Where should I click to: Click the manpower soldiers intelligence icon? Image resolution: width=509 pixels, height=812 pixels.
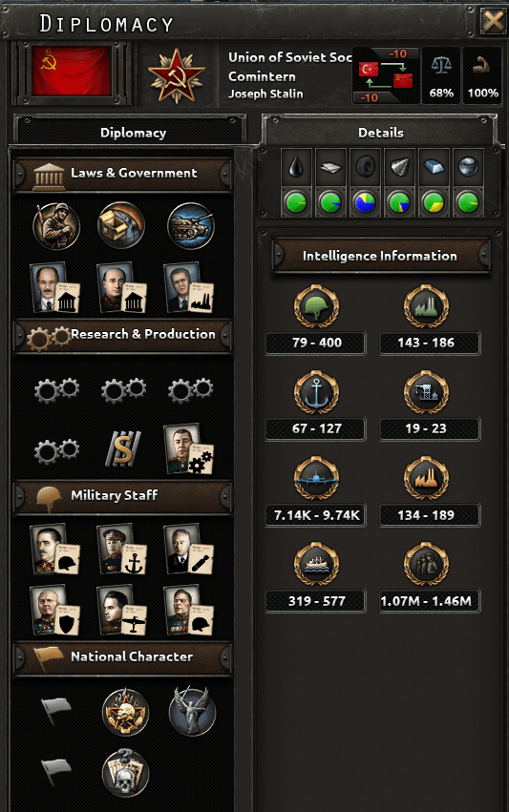[x=426, y=564]
